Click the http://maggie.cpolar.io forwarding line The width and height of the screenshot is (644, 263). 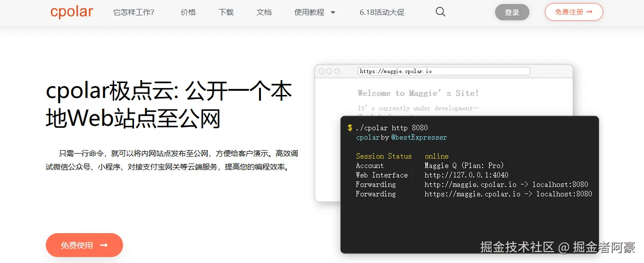tap(472, 184)
